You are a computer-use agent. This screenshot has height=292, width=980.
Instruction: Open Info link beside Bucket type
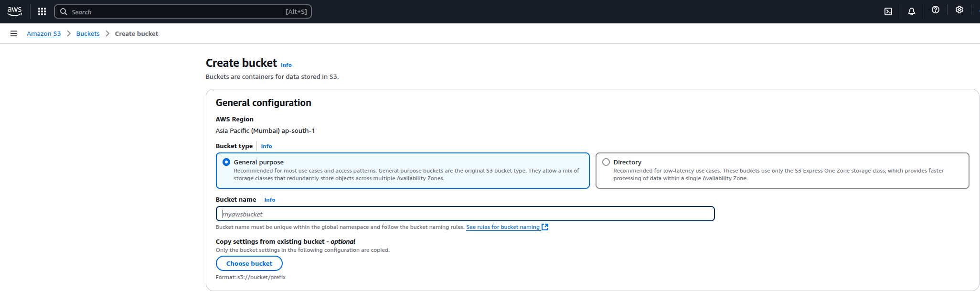[x=266, y=146]
